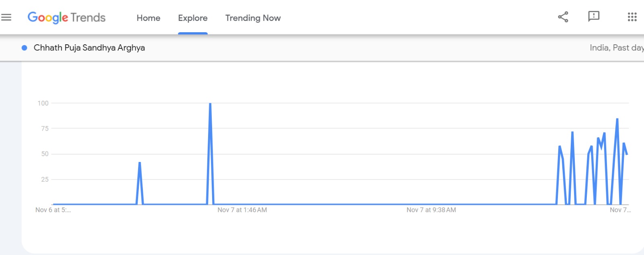Open the Trending Now tab
The image size is (644, 255).
253,18
